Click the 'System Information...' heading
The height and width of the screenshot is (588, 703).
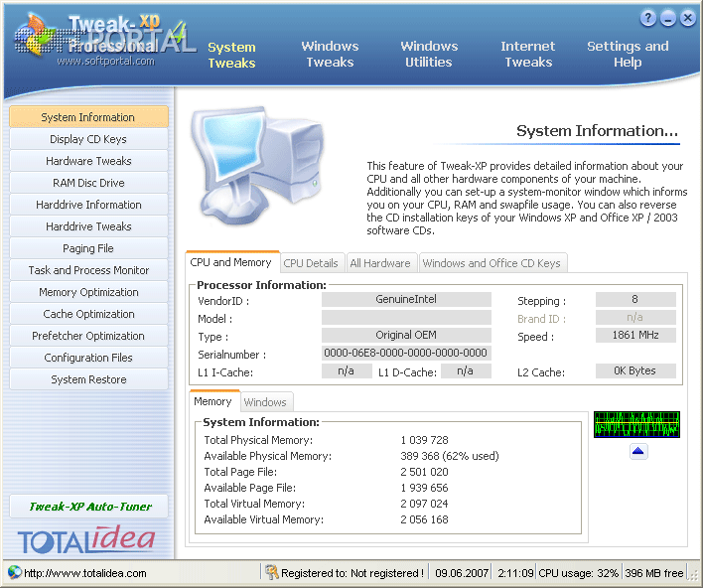[597, 131]
